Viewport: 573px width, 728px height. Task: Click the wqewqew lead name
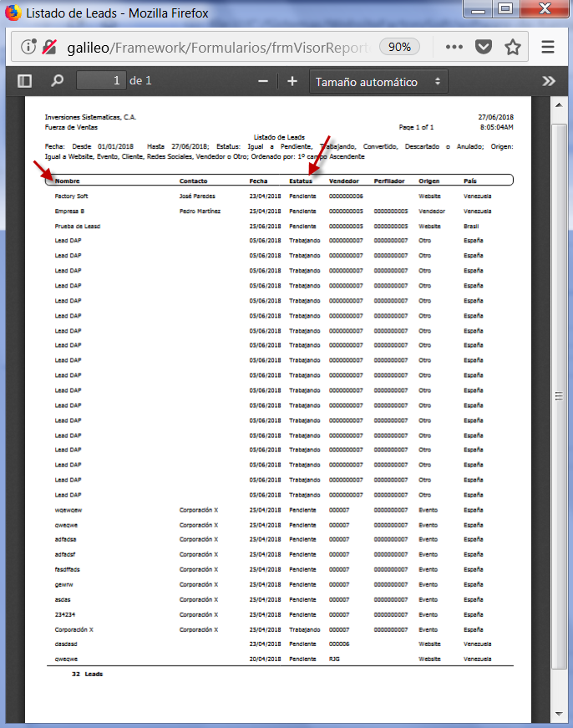(68, 510)
